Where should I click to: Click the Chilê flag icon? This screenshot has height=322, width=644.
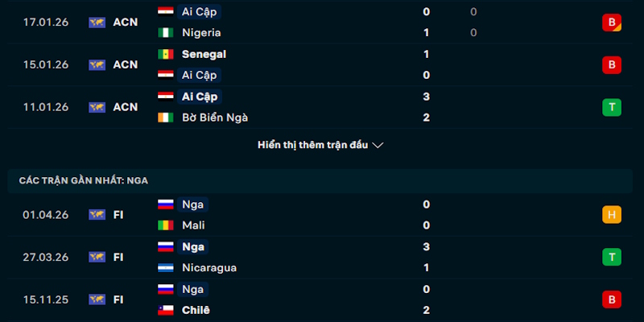pyautogui.click(x=166, y=310)
